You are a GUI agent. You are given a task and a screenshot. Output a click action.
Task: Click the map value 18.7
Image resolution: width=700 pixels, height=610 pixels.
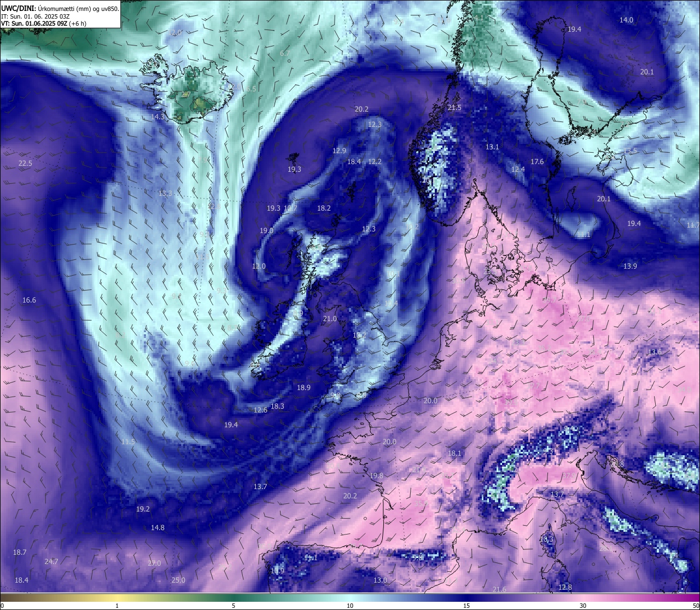pos(20,553)
